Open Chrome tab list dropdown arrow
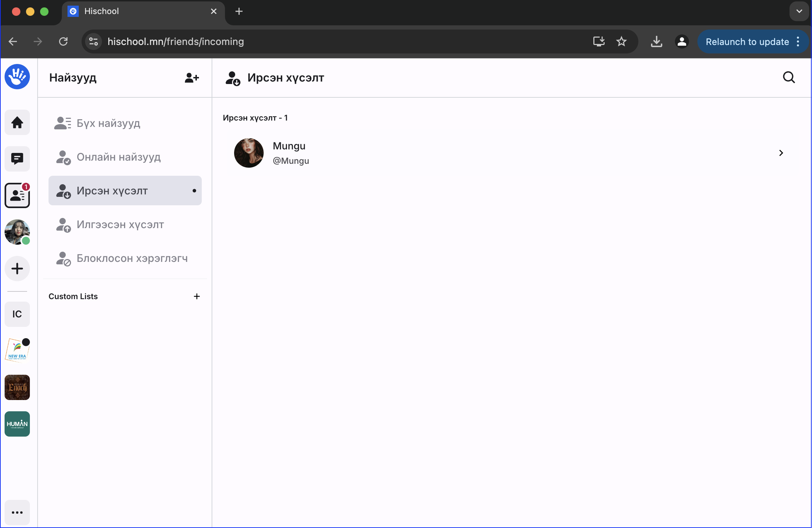The height and width of the screenshot is (528, 812). point(799,11)
